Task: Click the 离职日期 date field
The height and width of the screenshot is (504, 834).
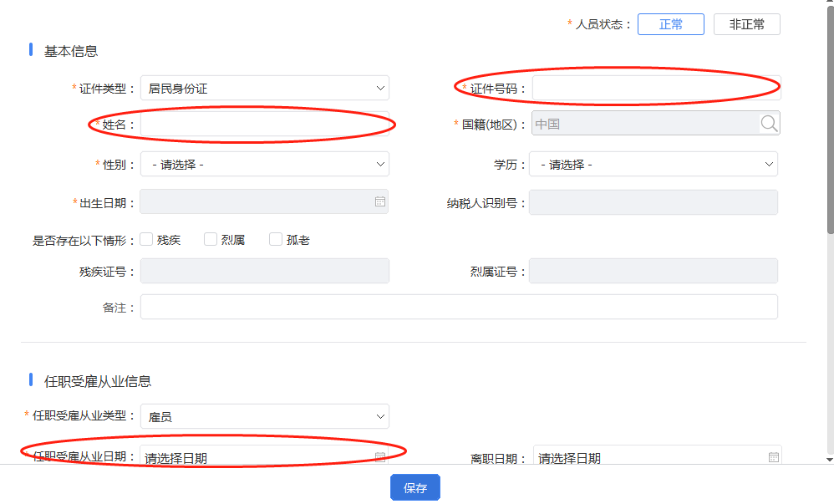Action: [658, 455]
